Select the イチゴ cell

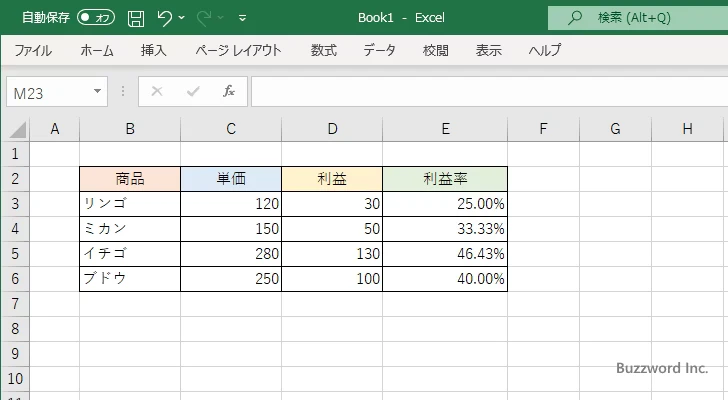point(130,254)
